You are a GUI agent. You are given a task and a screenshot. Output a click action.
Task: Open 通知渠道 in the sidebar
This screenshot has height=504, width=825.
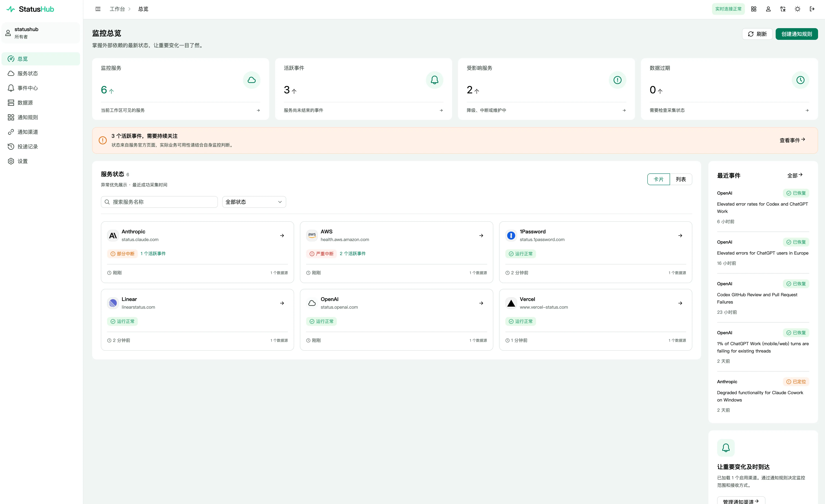click(41, 132)
